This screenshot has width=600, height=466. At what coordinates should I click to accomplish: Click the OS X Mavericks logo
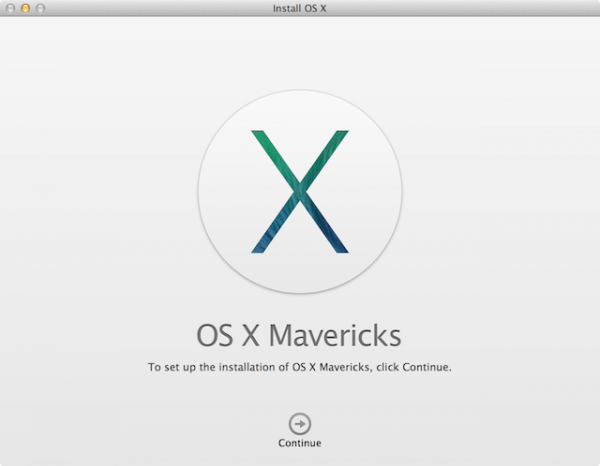(300, 191)
